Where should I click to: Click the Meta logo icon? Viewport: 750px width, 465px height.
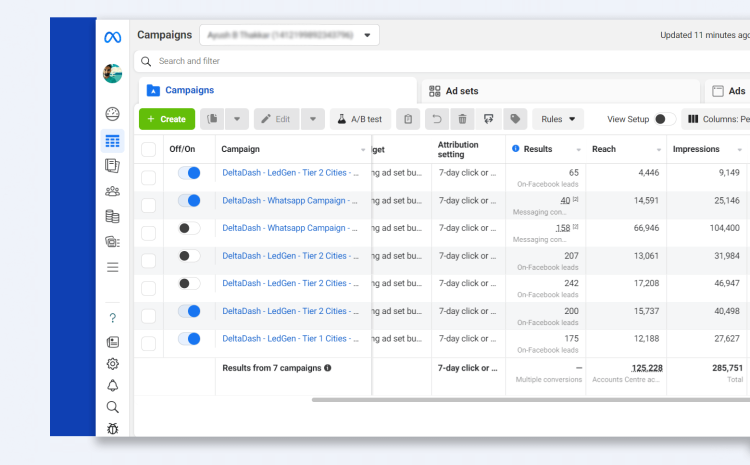pos(112,38)
